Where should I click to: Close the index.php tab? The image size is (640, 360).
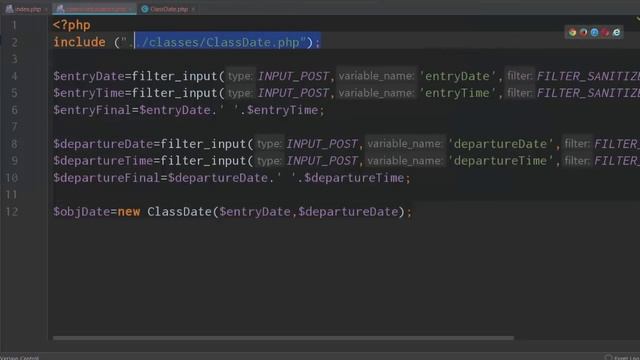(46, 9)
